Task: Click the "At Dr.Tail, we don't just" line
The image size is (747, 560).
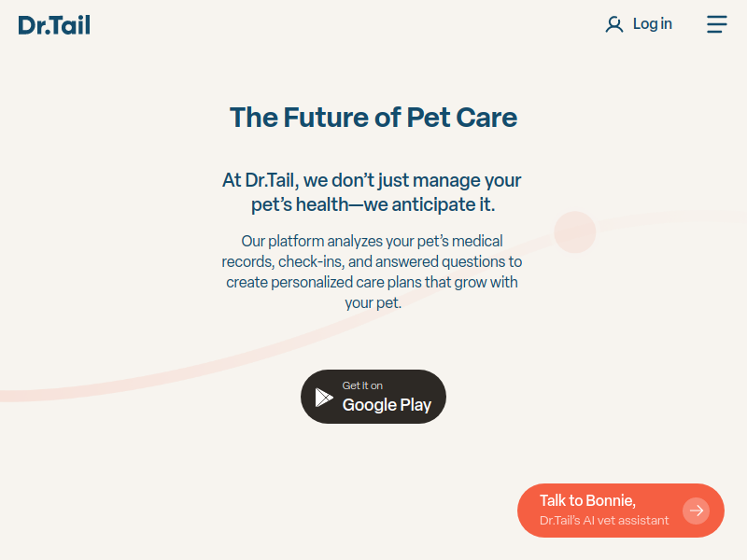Action: 372,180
